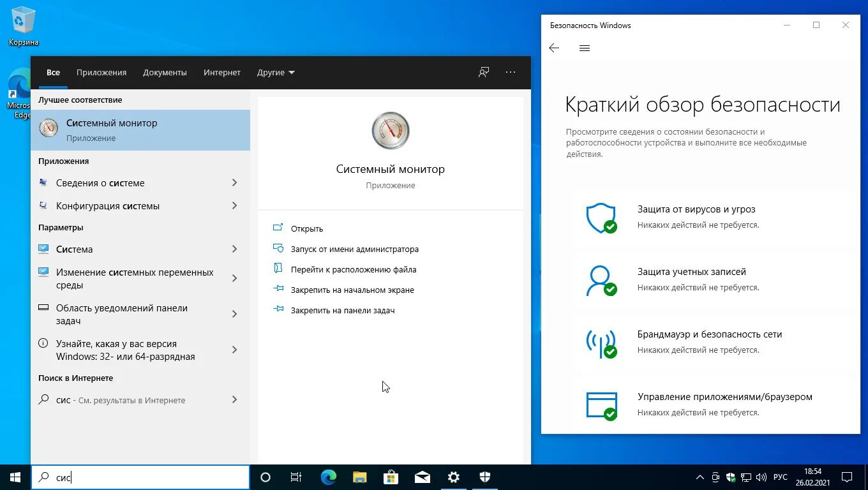Expand arrow for Система setting
Screen dimensions: 868x490
point(234,249)
